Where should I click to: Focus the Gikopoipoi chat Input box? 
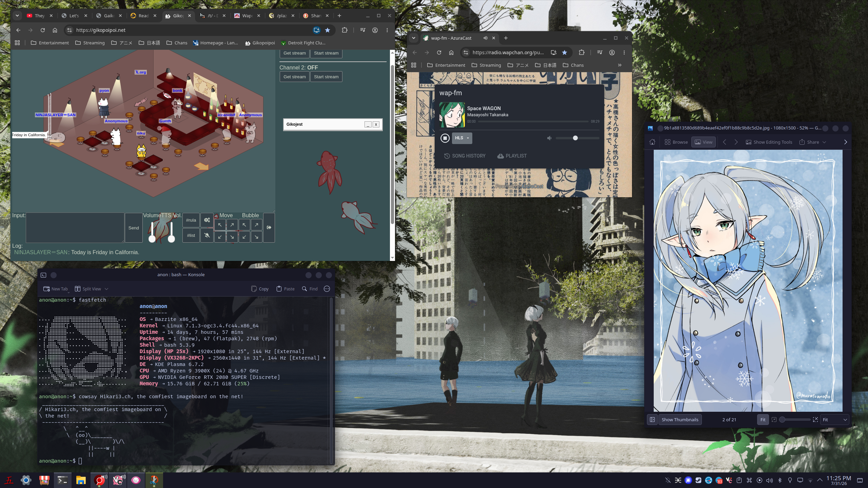75,228
